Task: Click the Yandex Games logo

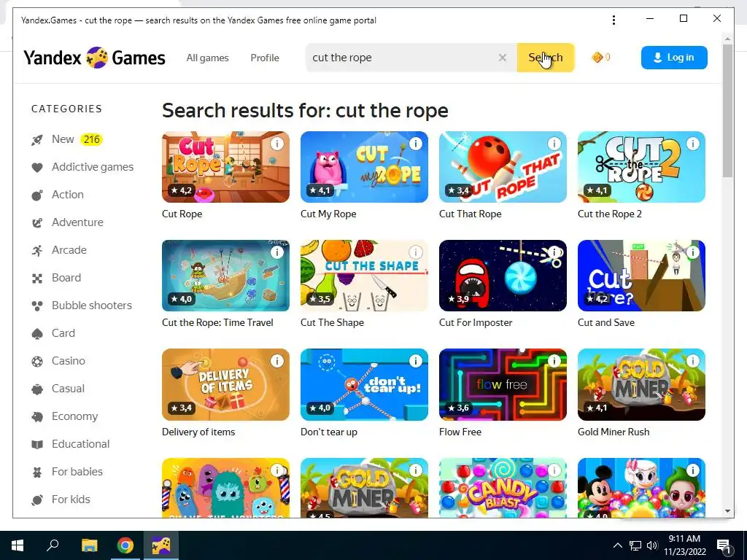Action: (x=94, y=58)
